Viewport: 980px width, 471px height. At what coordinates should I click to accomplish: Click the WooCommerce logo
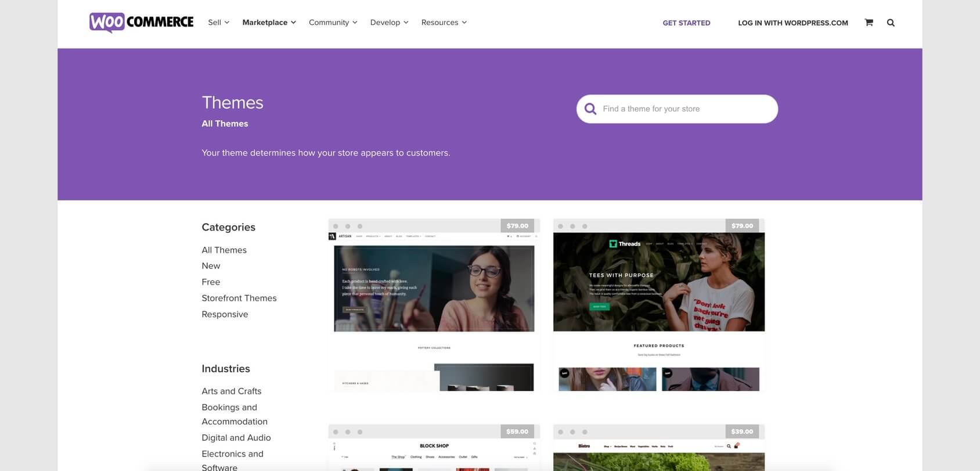coord(141,23)
